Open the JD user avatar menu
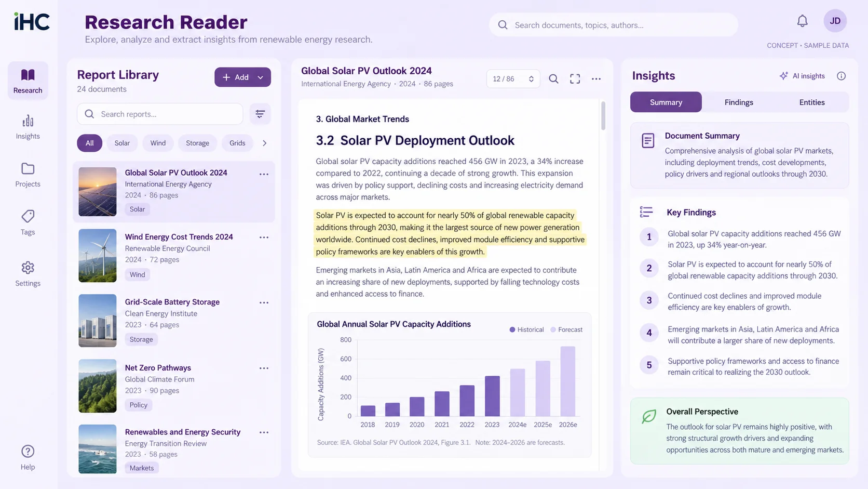 click(x=835, y=21)
